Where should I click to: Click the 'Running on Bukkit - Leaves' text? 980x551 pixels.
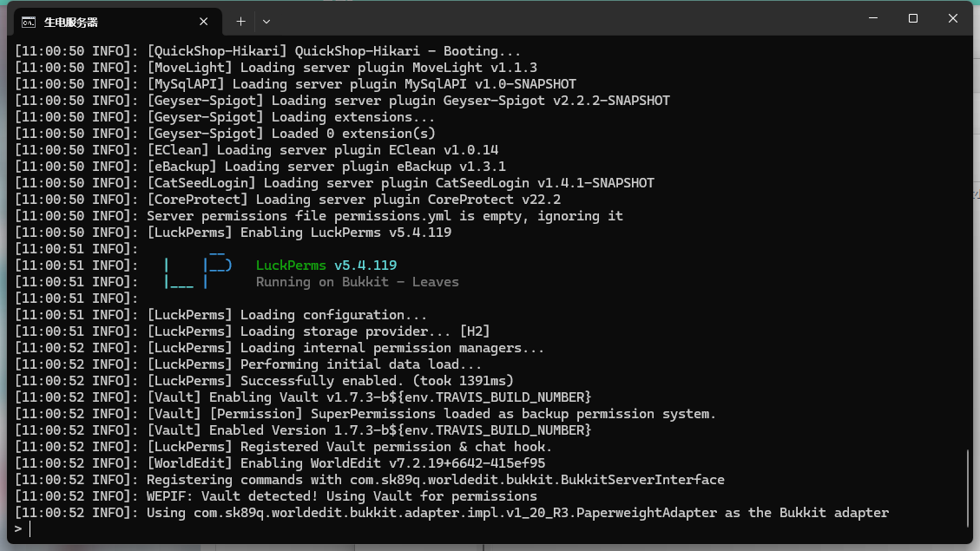point(357,282)
